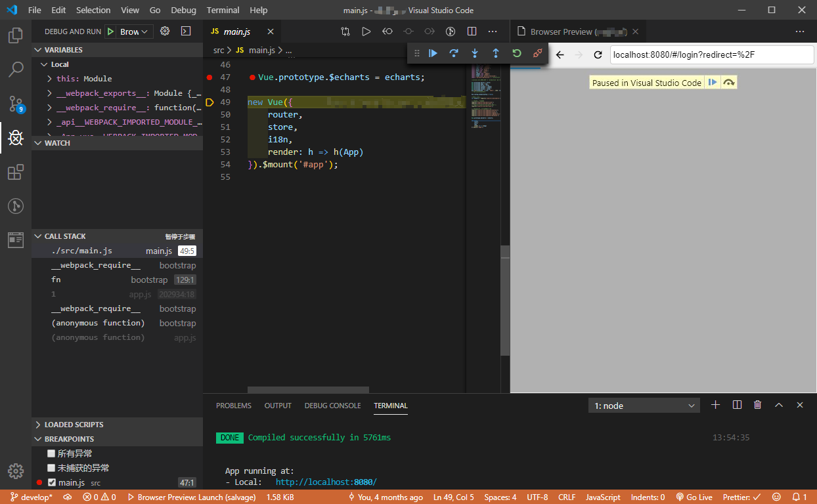Click Browser Preview: Launch (salvage) status item

click(192, 497)
